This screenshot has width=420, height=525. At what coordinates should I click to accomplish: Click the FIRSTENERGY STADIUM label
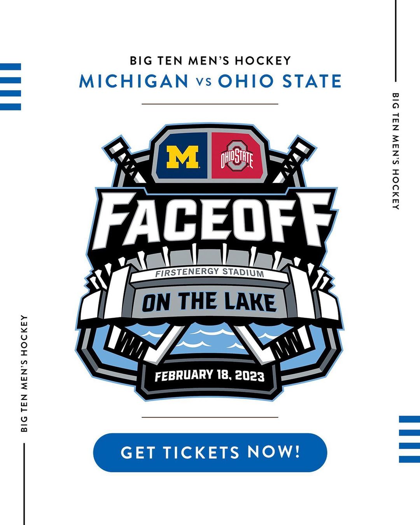[x=209, y=273]
